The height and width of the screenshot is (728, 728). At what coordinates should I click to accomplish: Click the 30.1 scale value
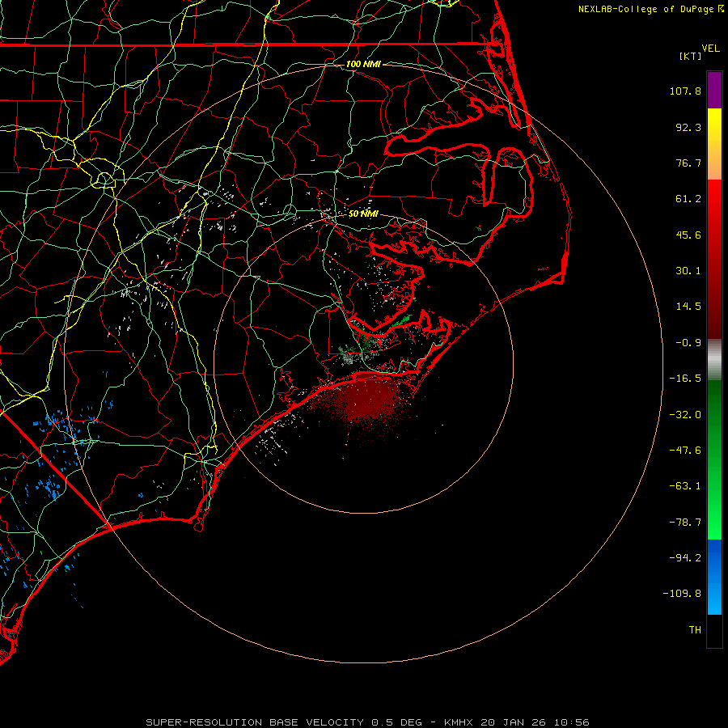click(688, 271)
